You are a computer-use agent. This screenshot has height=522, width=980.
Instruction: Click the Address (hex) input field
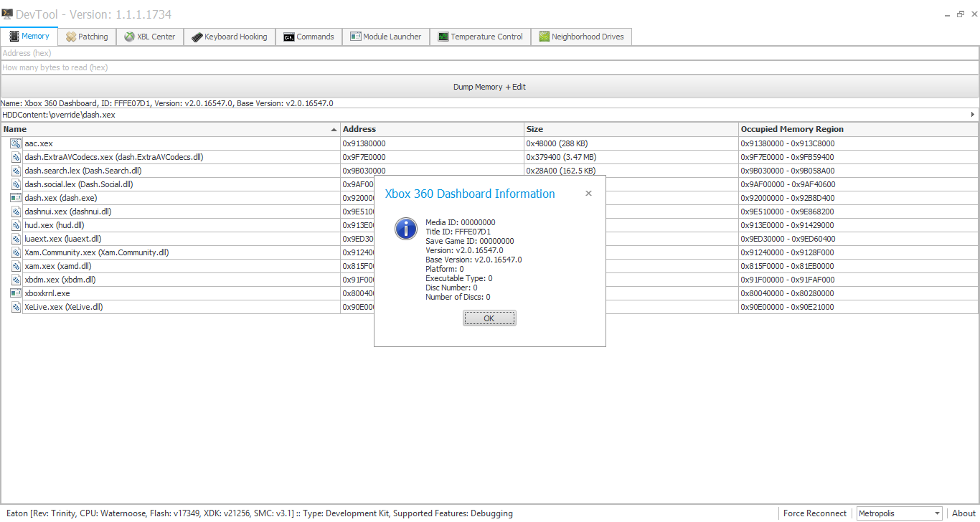point(490,53)
